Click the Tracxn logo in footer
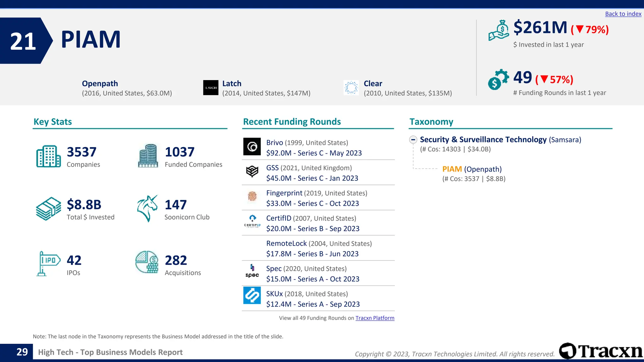644x362 pixels. (x=601, y=351)
